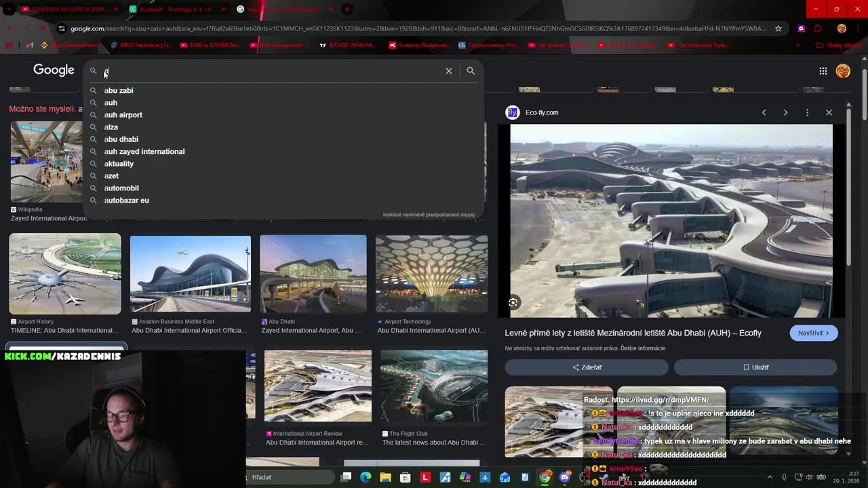Reload the current page
The height and width of the screenshot is (488, 868).
(x=43, y=28)
